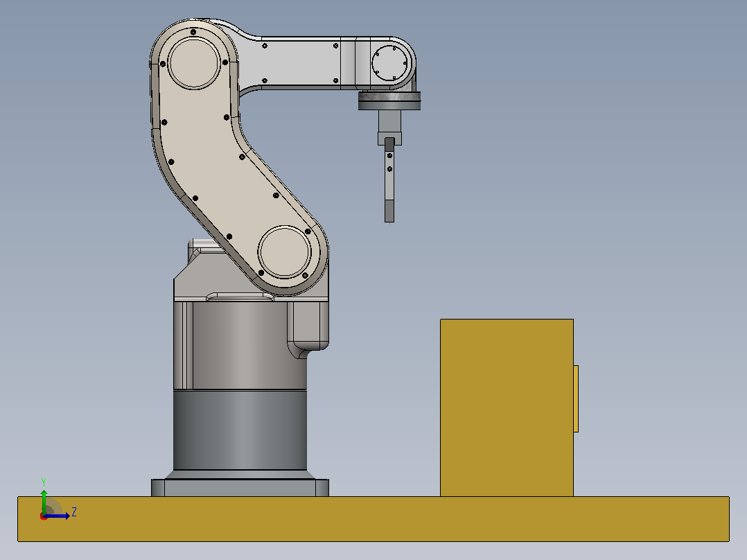Pick the dark gray cylindrical robot pedestal
Image resolution: width=747 pixels, height=560 pixels.
(x=240, y=430)
